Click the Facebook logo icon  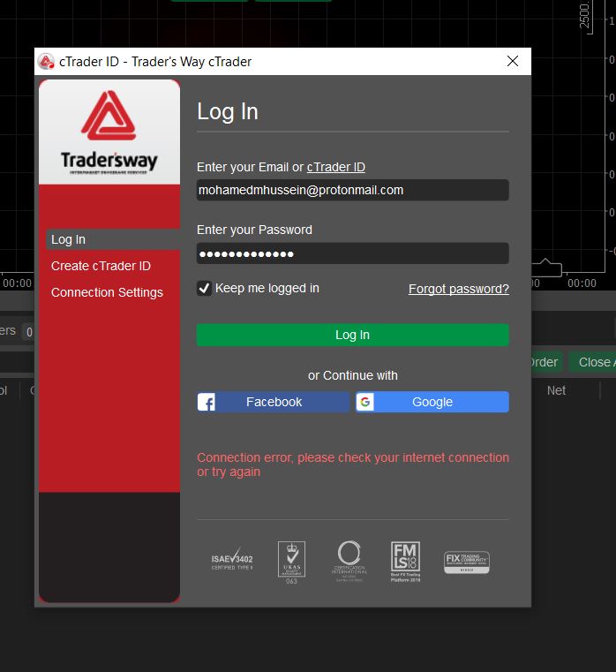pos(207,402)
